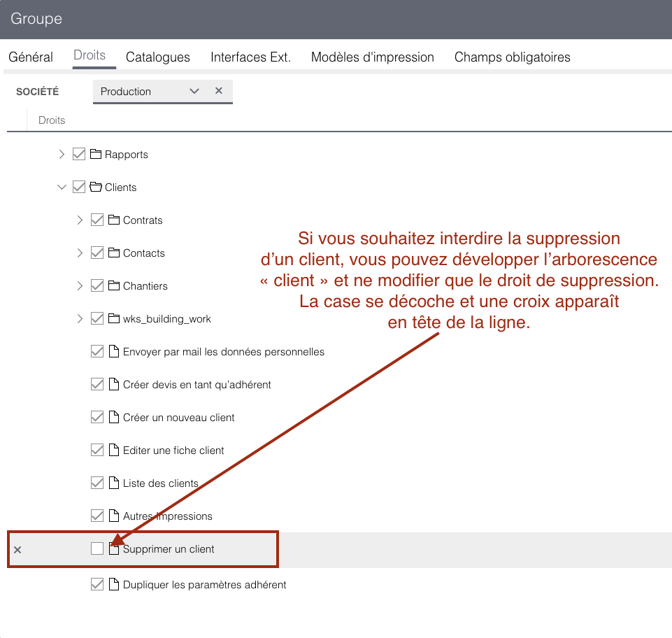Click the document icon beside Liste des clients
The image size is (672, 638).
(x=113, y=483)
